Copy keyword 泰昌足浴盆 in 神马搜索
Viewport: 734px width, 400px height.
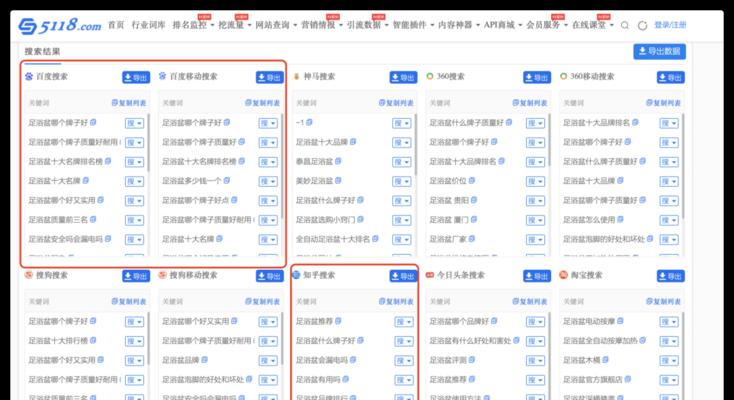(338, 161)
